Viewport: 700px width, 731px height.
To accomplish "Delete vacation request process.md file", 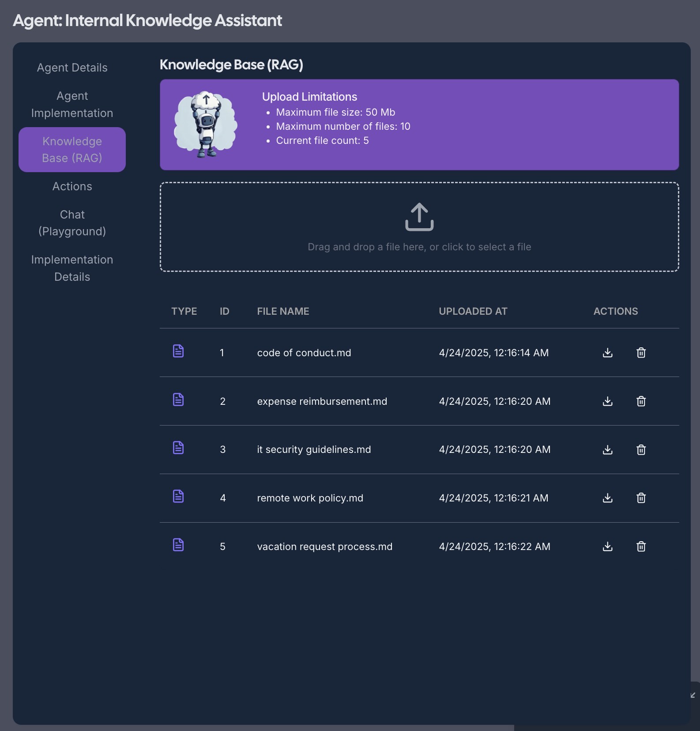I will pos(641,546).
